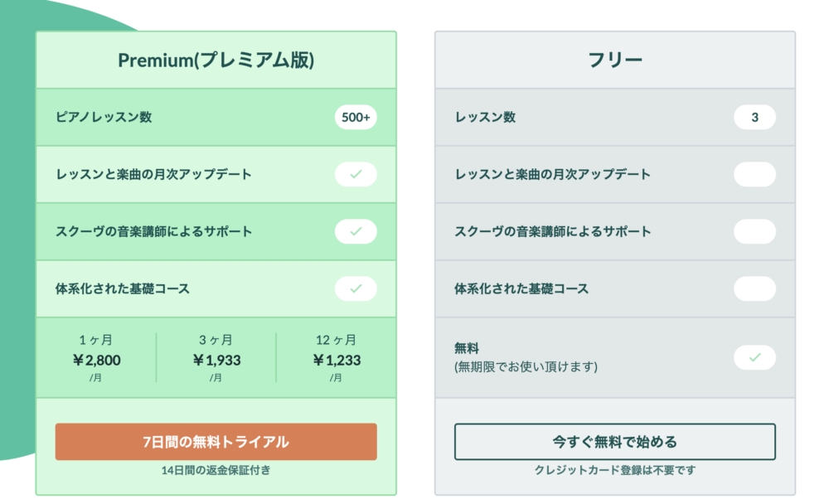Click the lesson count 3 badge

click(x=755, y=117)
